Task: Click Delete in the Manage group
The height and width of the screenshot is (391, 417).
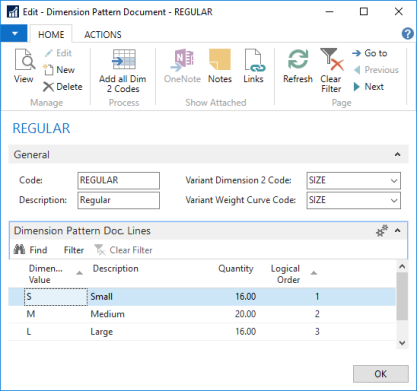Action: (x=63, y=87)
